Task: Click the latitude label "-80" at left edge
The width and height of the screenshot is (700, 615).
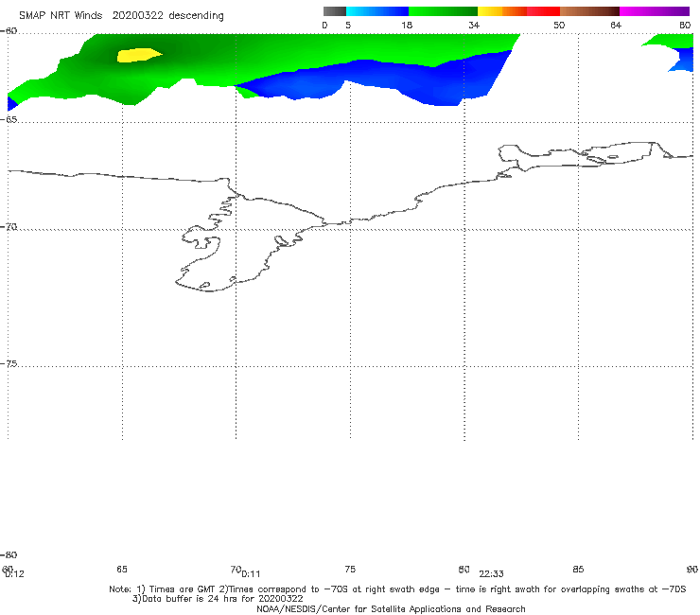Action: click(9, 554)
